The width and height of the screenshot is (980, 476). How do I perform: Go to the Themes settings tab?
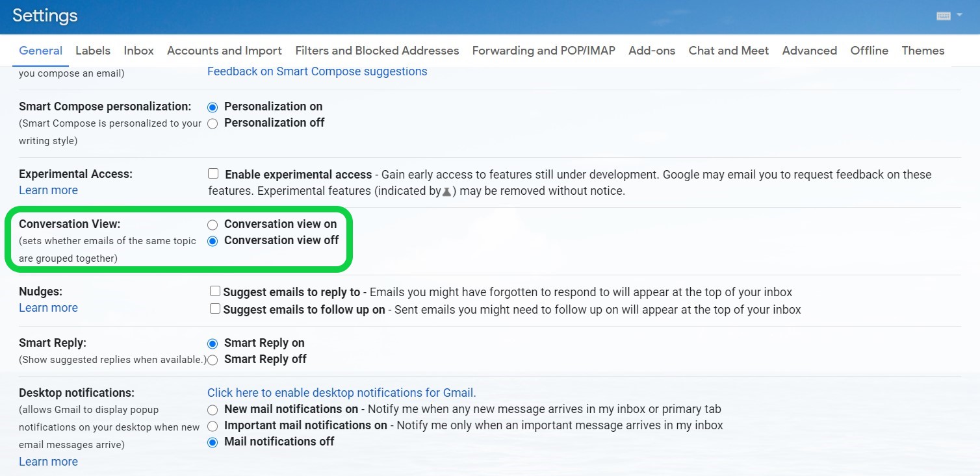coord(923,51)
